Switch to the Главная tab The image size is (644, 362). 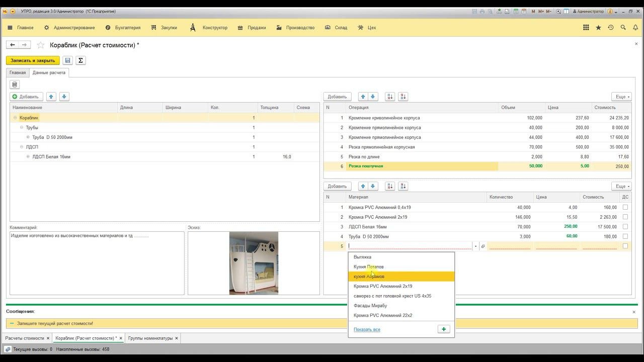click(x=18, y=72)
